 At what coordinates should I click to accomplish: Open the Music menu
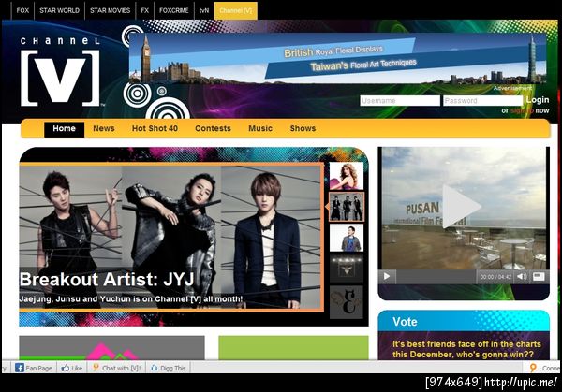(260, 128)
